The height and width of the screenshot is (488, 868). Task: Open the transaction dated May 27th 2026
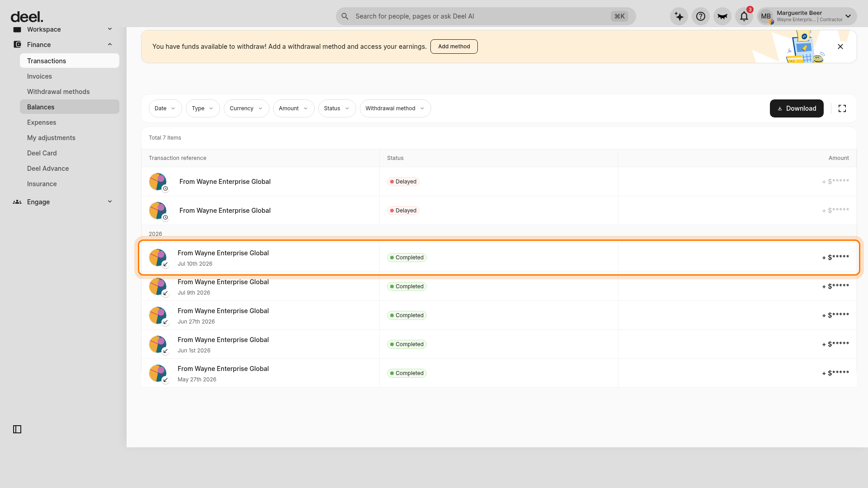pyautogui.click(x=499, y=373)
